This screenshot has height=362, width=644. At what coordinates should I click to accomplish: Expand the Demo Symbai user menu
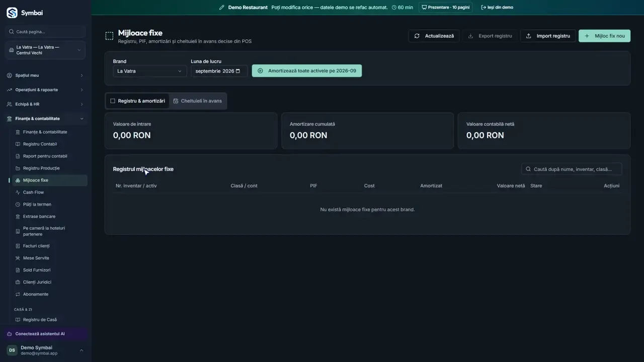coord(45,350)
